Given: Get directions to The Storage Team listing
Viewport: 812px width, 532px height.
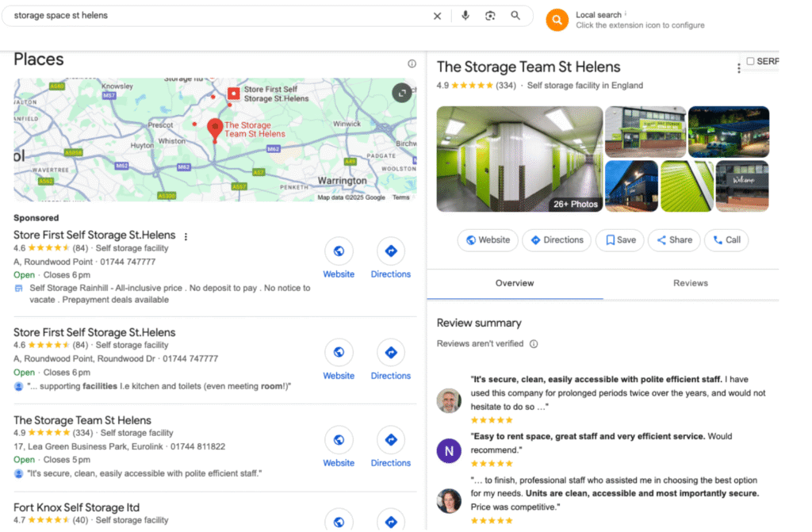Looking at the screenshot, I should (x=390, y=446).
